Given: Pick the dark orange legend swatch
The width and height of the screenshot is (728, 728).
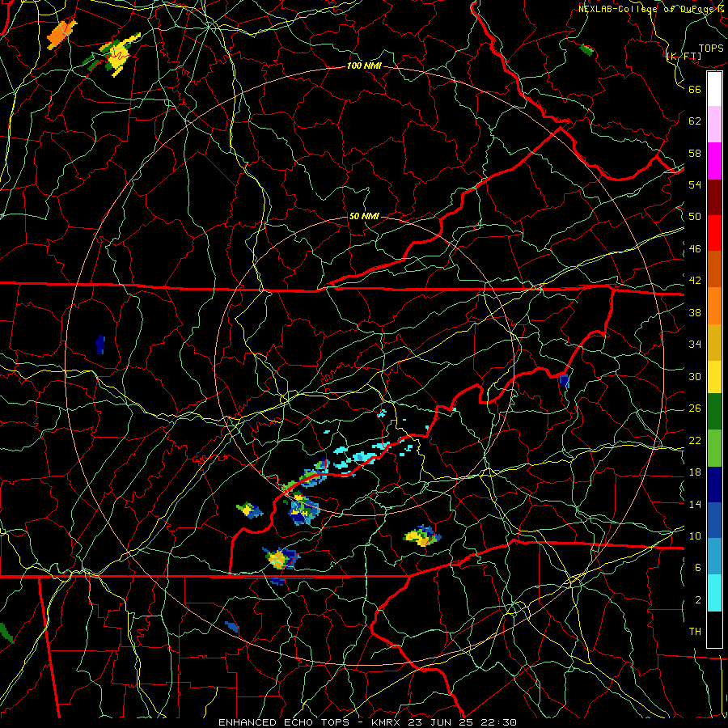Looking at the screenshot, I should [714, 269].
